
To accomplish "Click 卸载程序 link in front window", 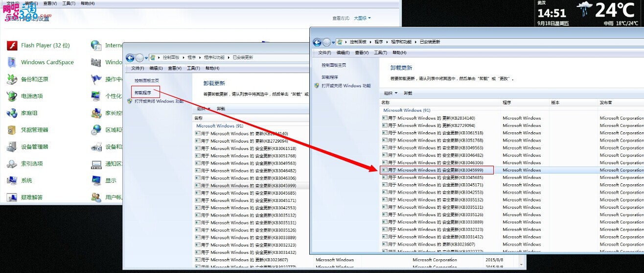I will pyautogui.click(x=330, y=77).
